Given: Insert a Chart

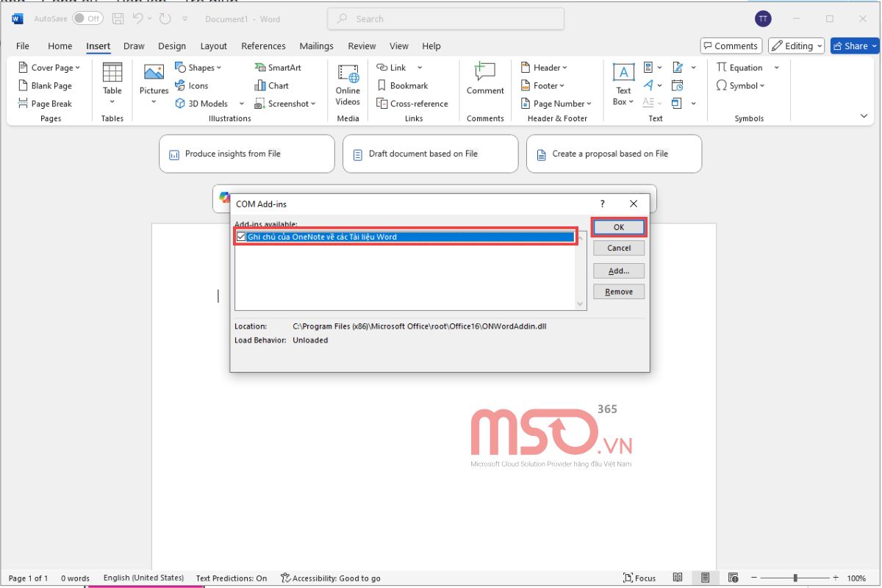Looking at the screenshot, I should (x=271, y=85).
